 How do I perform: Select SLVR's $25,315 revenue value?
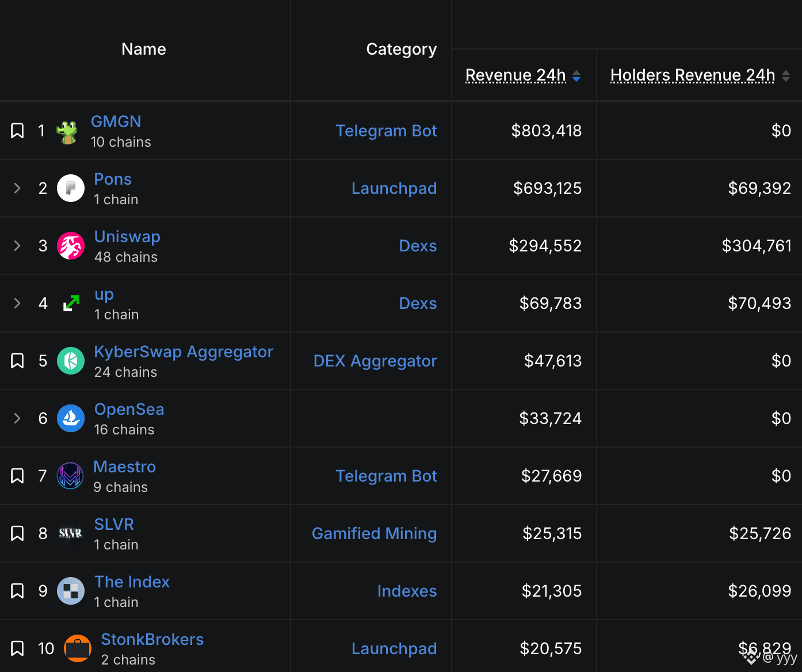(552, 533)
